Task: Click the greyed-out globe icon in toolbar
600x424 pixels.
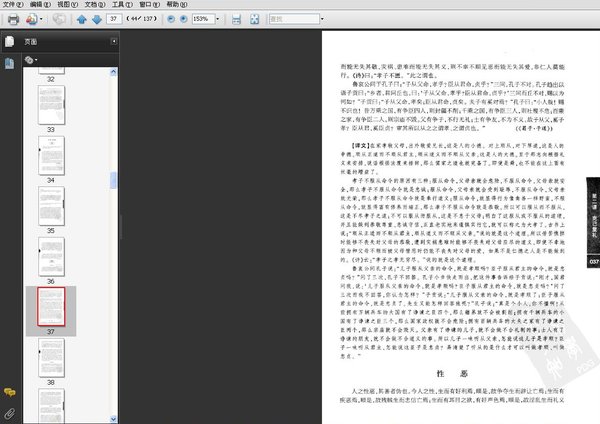Action: (x=59, y=19)
